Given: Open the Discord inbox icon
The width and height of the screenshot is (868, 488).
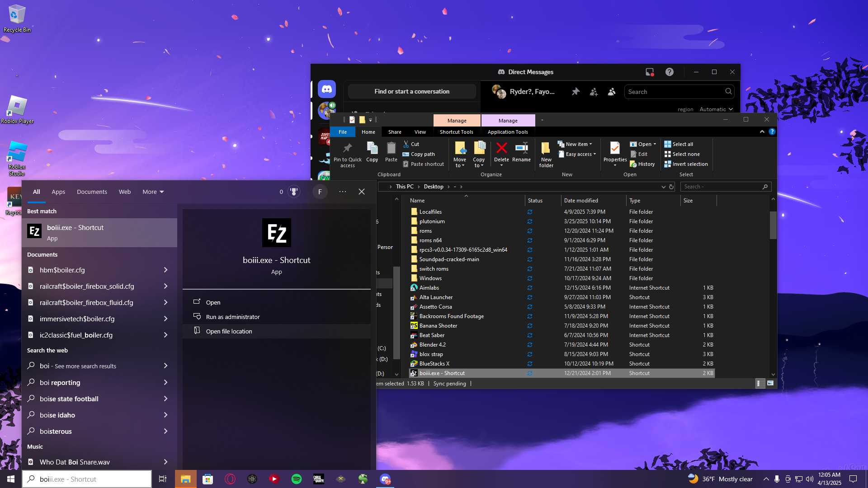Looking at the screenshot, I should [x=650, y=72].
